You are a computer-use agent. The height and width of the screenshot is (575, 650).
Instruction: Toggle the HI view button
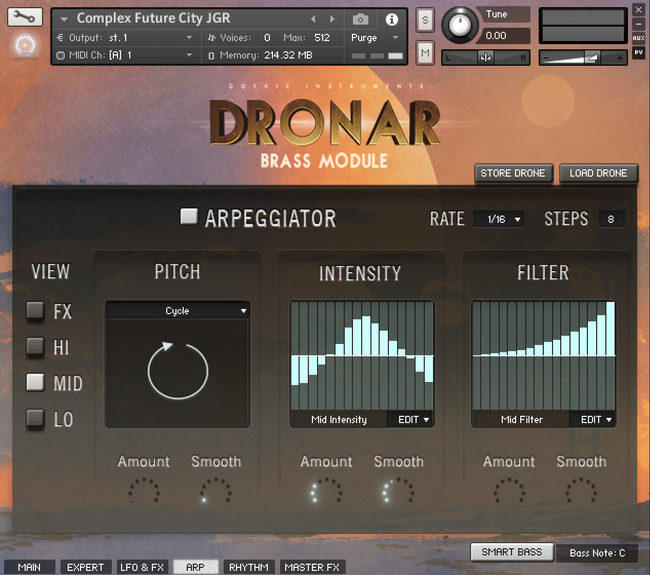[x=35, y=346]
